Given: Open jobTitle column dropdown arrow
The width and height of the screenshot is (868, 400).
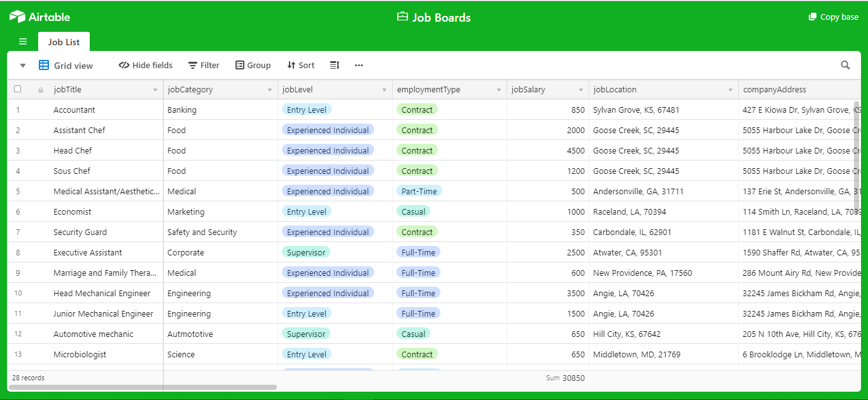Looking at the screenshot, I should click(155, 90).
